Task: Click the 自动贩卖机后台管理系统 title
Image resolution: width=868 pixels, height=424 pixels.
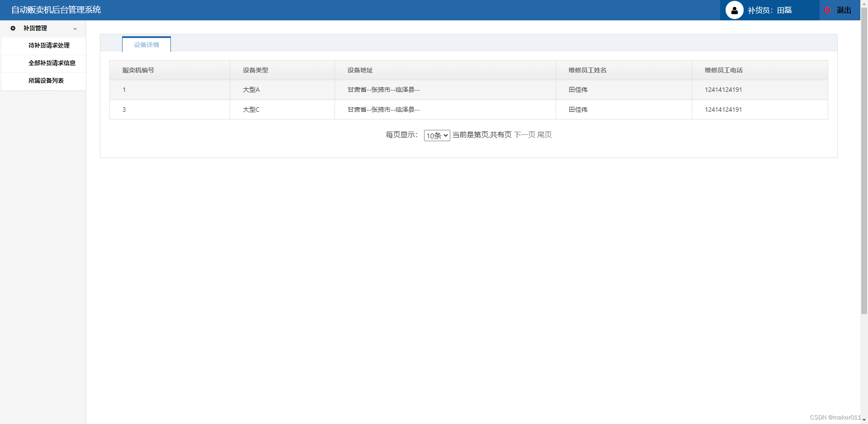Action: pyautogui.click(x=56, y=10)
